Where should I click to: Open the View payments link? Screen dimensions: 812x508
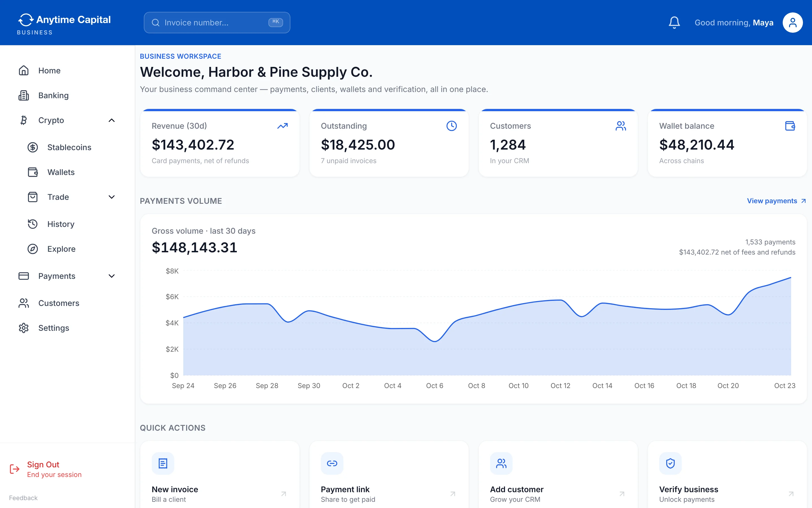click(776, 201)
